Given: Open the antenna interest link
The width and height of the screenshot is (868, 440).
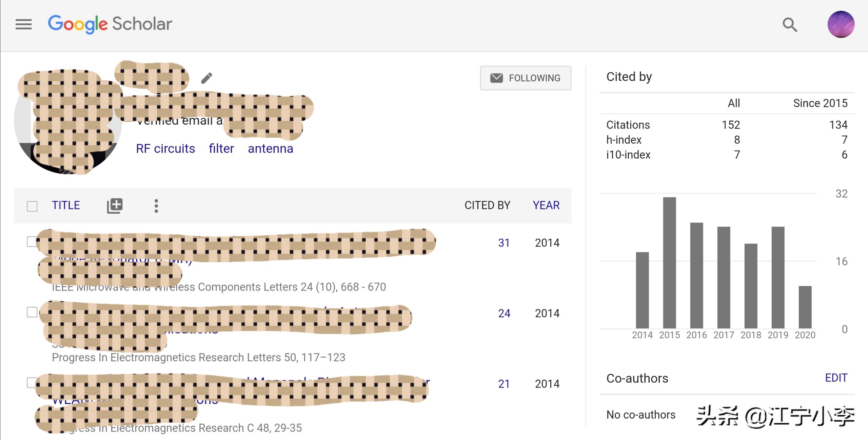Looking at the screenshot, I should coord(270,148).
